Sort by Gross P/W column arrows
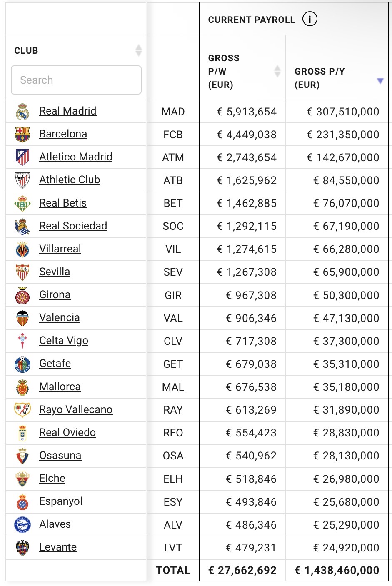This screenshot has width=392, height=586. click(277, 71)
